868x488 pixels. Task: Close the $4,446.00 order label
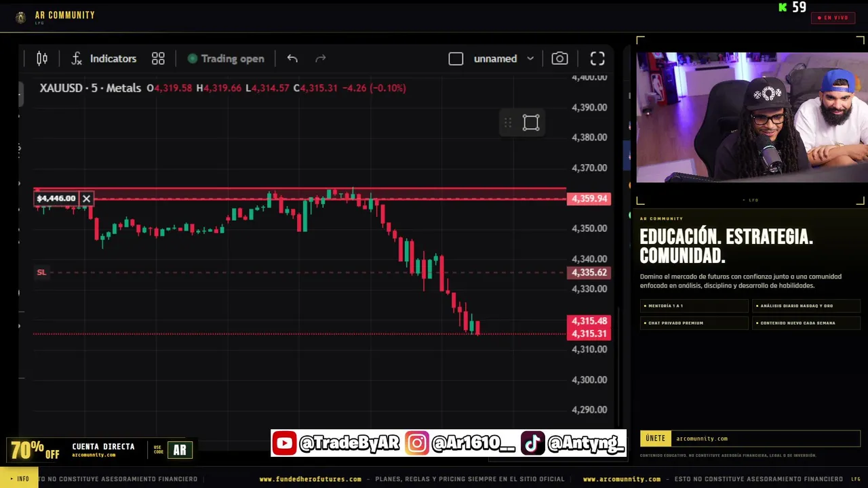86,199
